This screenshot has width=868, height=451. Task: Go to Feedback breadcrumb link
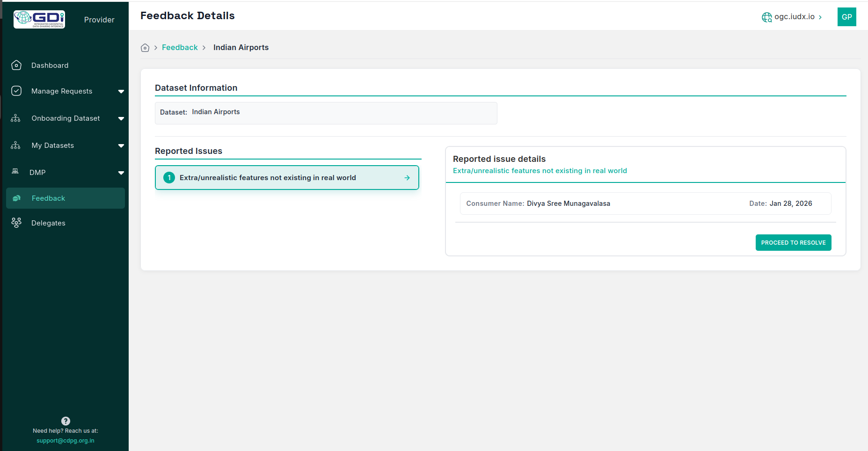tap(180, 48)
